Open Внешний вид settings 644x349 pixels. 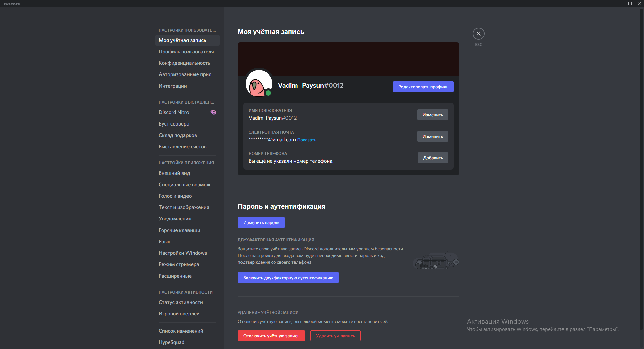187,173
